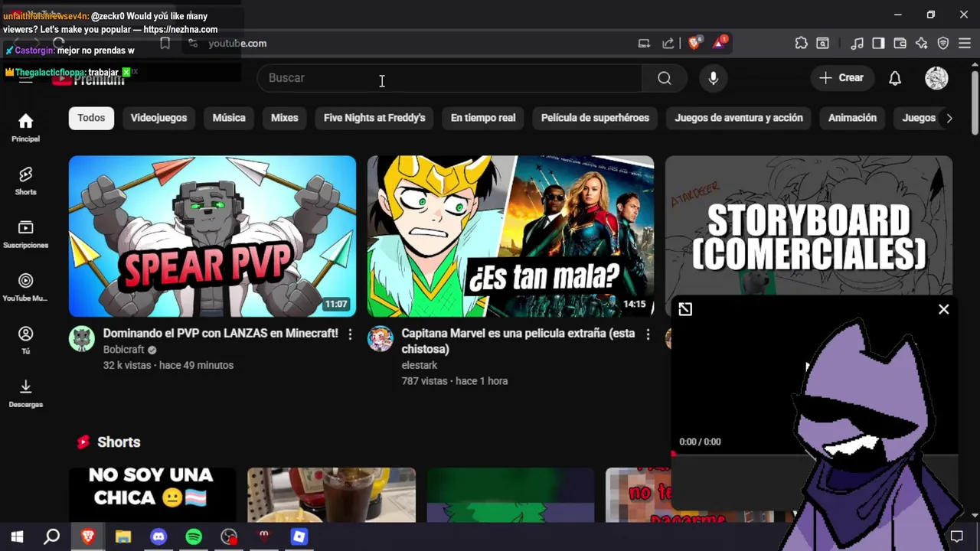Open the ¿Es tan mala? video thumbnail

coord(511,236)
